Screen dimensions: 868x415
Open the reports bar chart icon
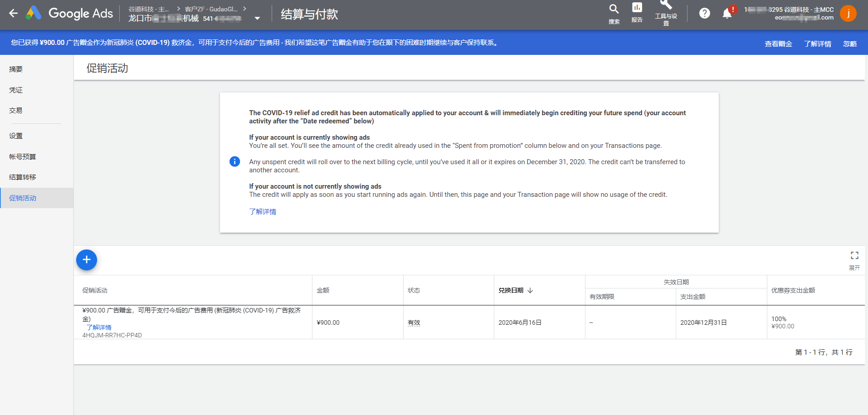click(637, 8)
